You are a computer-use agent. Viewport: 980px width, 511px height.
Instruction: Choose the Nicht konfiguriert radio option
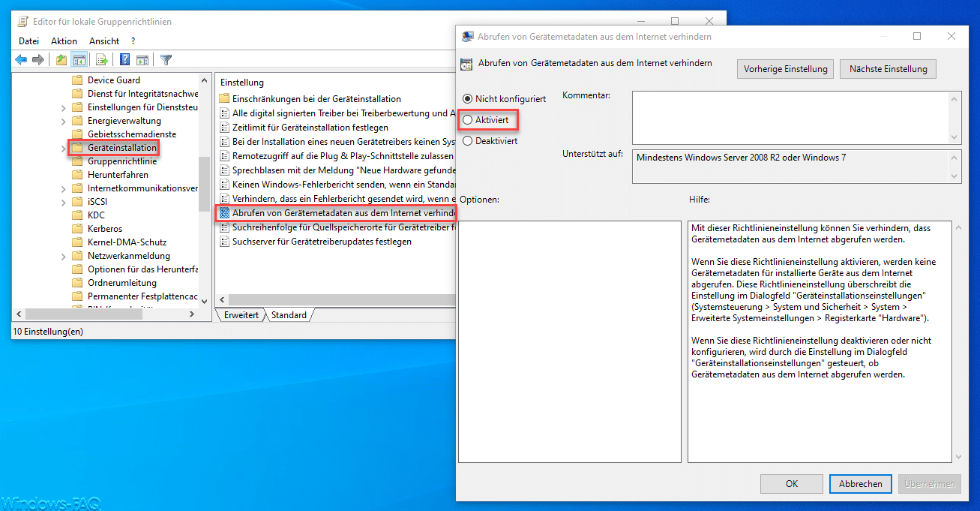[468, 98]
